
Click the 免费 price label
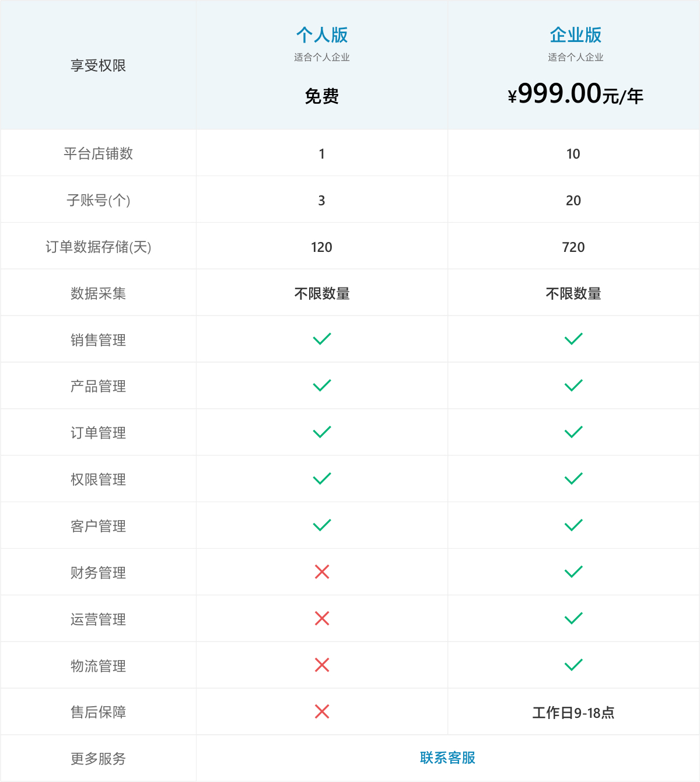[322, 96]
